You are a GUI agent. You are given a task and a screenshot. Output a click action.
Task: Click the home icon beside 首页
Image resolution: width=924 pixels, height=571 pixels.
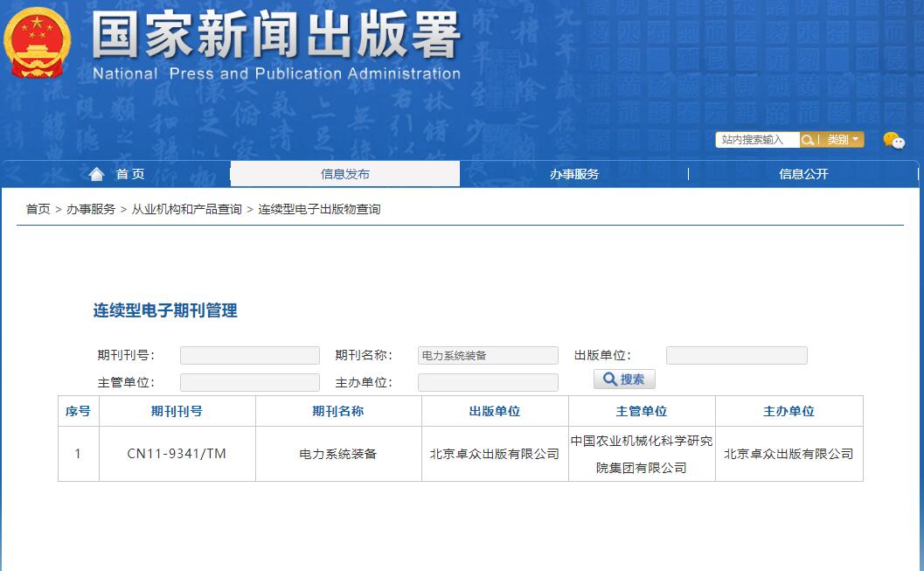(96, 174)
